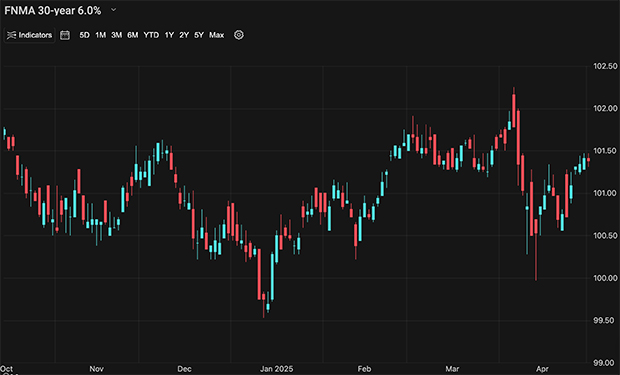620x375 pixels.
Task: Open chart settings gear icon
Action: pyautogui.click(x=239, y=35)
